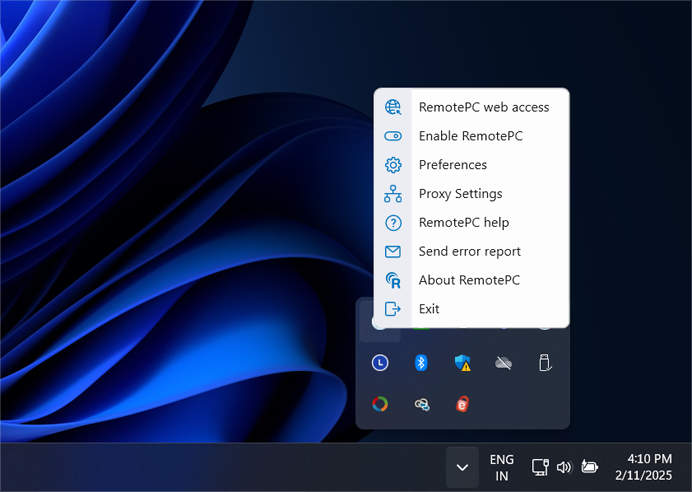
Task: Open the Bluetooth tray icon
Action: coord(421,363)
